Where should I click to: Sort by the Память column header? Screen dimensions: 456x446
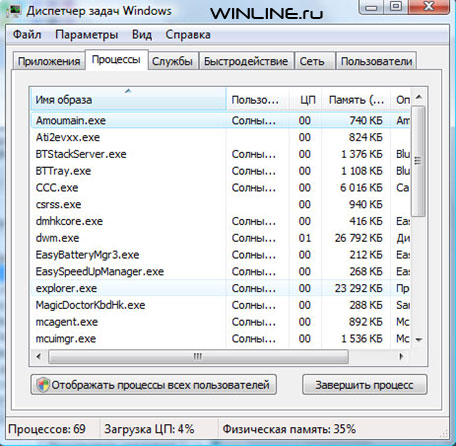click(x=356, y=99)
